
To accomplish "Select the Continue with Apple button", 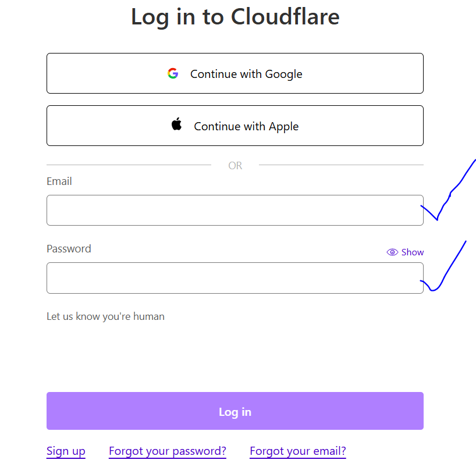I will tap(235, 126).
